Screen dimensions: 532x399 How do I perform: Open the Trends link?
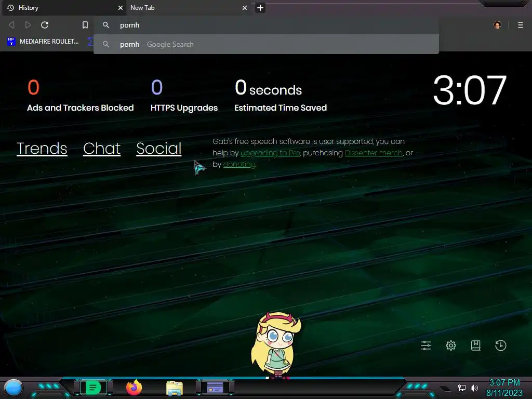click(42, 149)
